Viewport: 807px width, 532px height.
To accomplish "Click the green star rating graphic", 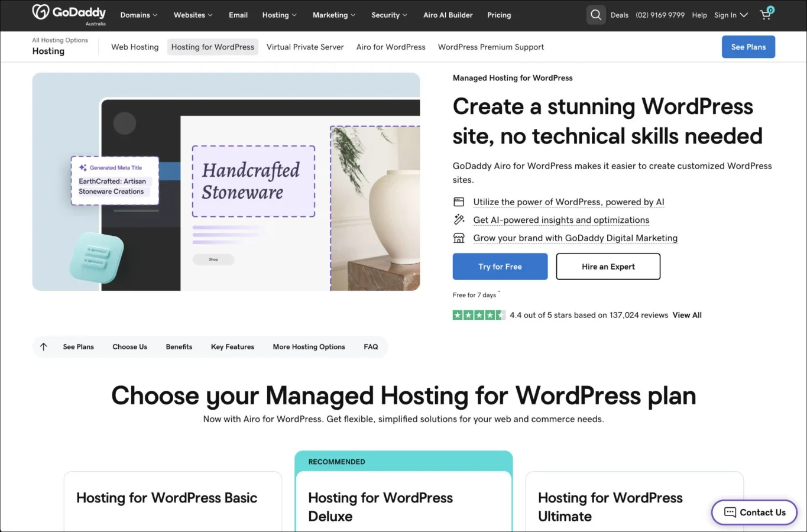I will pyautogui.click(x=479, y=315).
